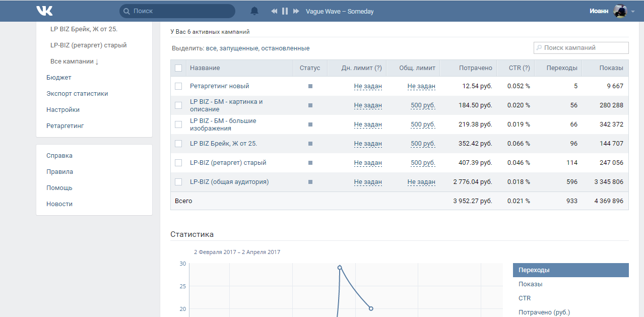Tick checkbox for LP BIZ Брейк campaign
Image resolution: width=644 pixels, height=317 pixels.
178,144
